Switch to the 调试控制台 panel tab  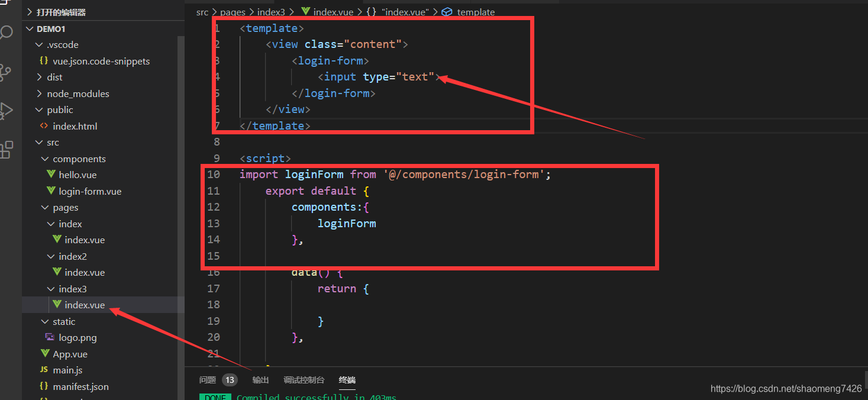(304, 380)
